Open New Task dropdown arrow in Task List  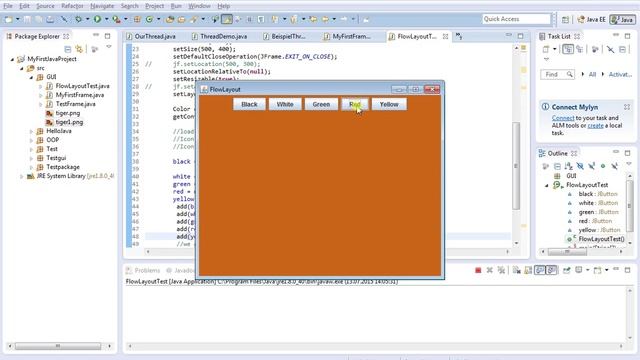(x=554, y=49)
